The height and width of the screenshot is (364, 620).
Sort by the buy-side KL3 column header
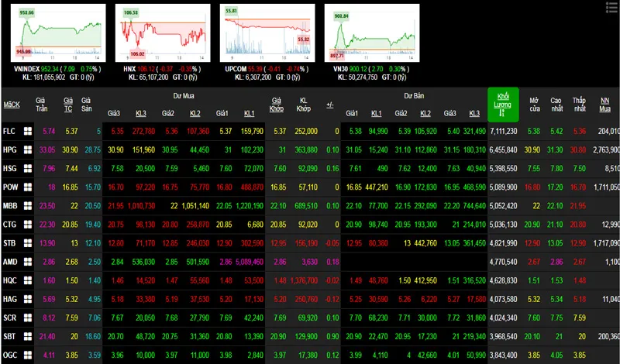(141, 113)
